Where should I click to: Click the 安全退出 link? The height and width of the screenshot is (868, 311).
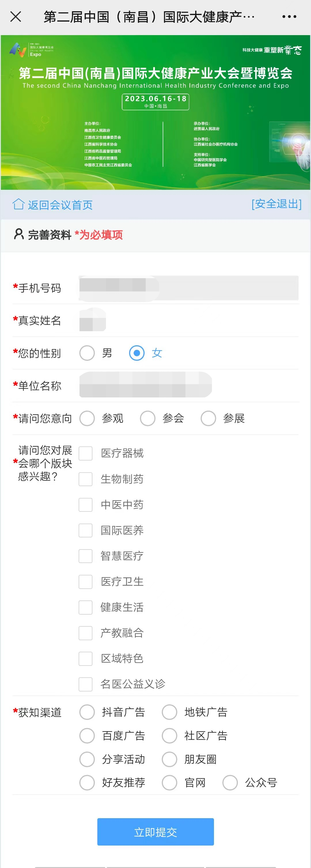[x=276, y=204]
